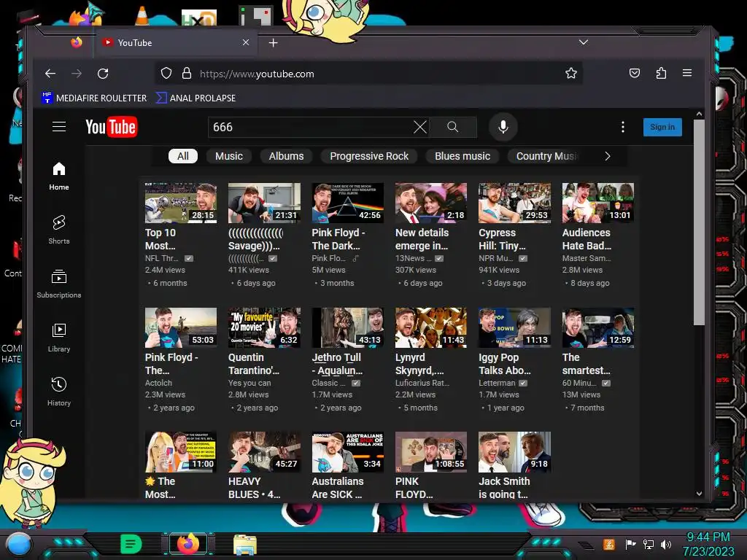
Task: Open the Top 10 Most... video thumbnail
Action: [181, 203]
